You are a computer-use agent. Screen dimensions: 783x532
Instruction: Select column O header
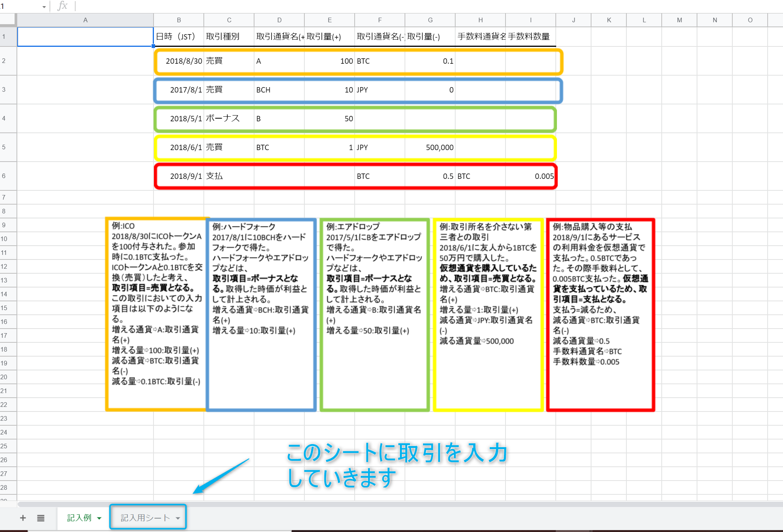750,20
